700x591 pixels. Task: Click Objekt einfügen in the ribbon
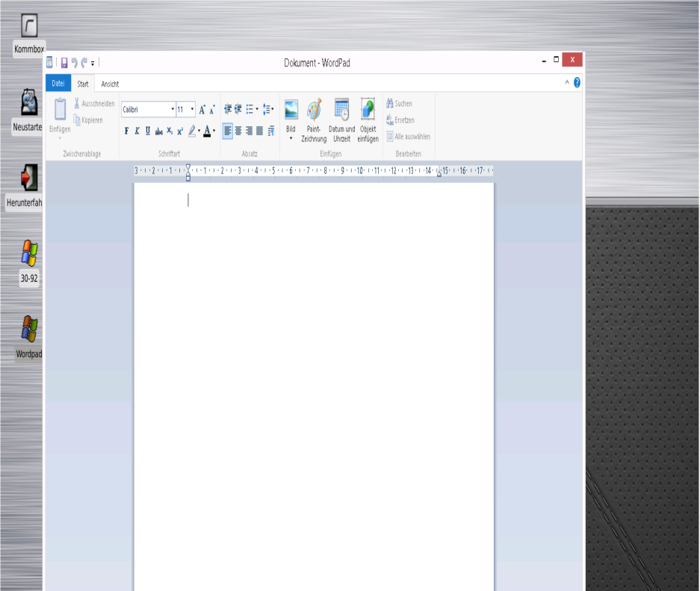(368, 119)
